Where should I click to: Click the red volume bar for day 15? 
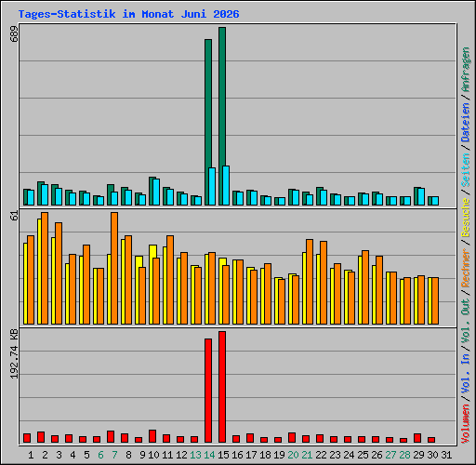pyautogui.click(x=222, y=387)
